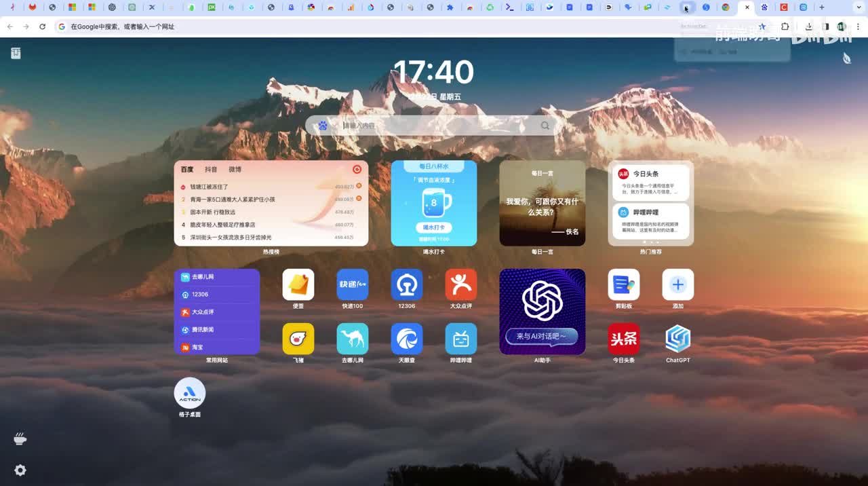This screenshot has height=486, width=868.
Task: Launch the ChatGPT shortcut icon
Action: tap(677, 339)
